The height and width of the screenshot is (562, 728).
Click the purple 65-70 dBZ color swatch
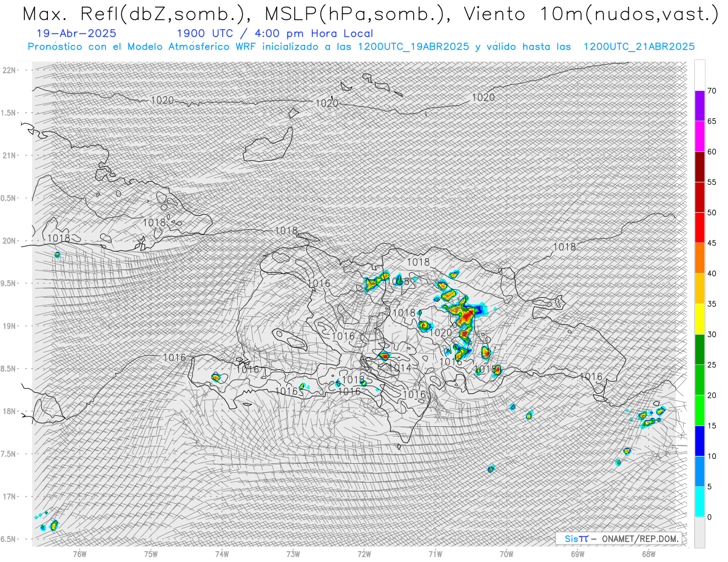[699, 106]
